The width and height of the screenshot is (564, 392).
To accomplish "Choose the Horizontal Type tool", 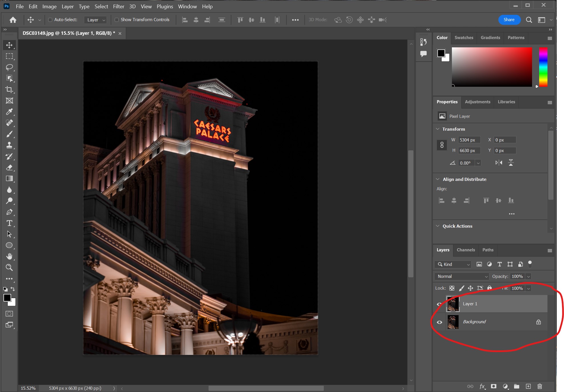I will pyautogui.click(x=9, y=223).
